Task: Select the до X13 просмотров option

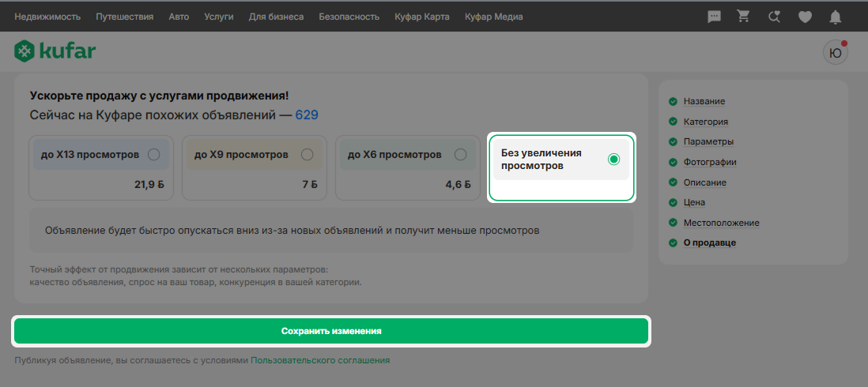Action: tap(101, 168)
